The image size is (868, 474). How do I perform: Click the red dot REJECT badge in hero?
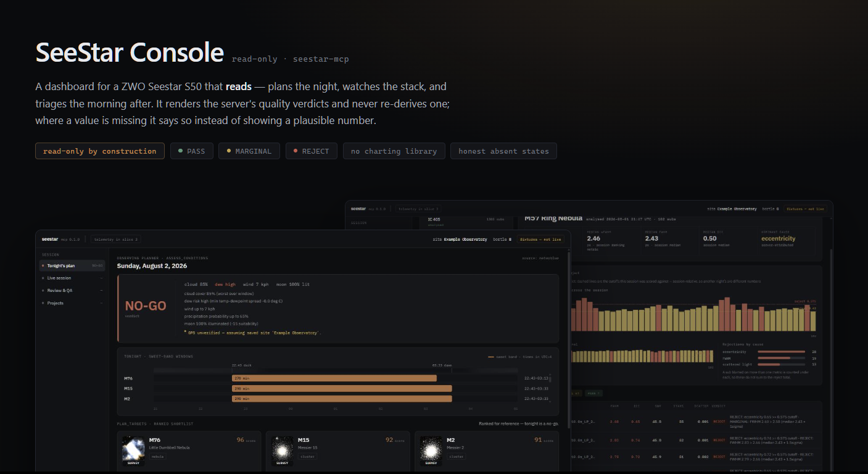click(x=312, y=151)
